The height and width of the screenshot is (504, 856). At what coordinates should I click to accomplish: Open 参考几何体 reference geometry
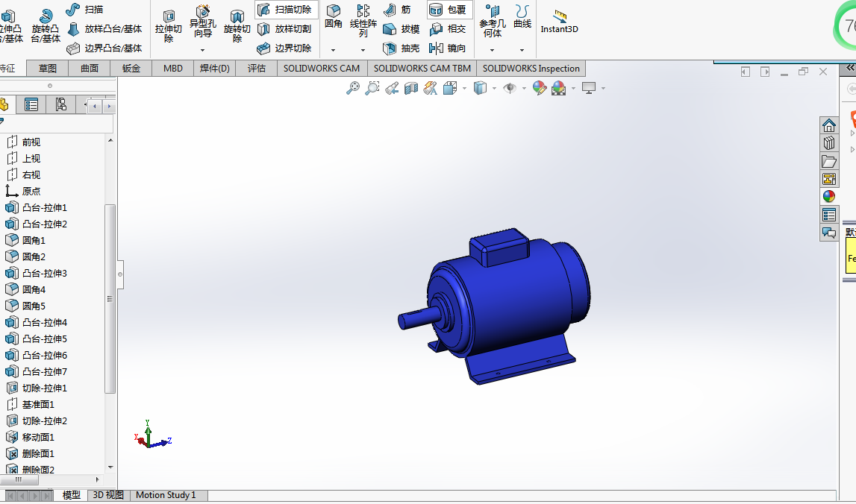click(x=492, y=22)
